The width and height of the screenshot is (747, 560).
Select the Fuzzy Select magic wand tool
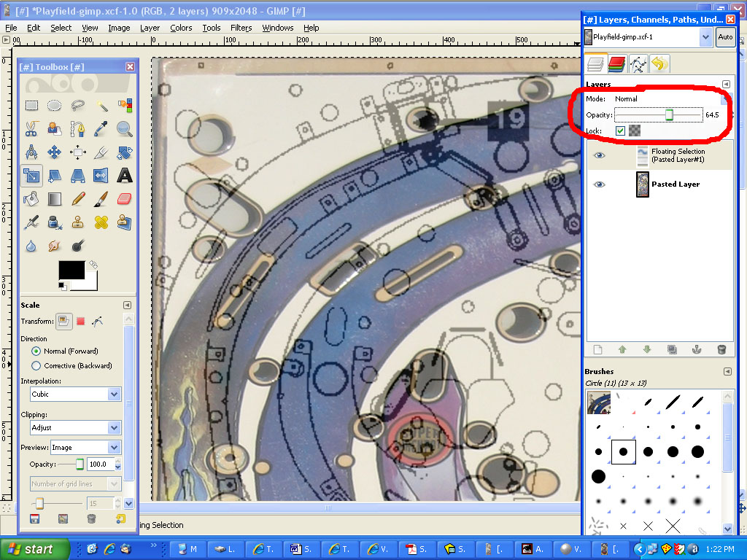(101, 106)
